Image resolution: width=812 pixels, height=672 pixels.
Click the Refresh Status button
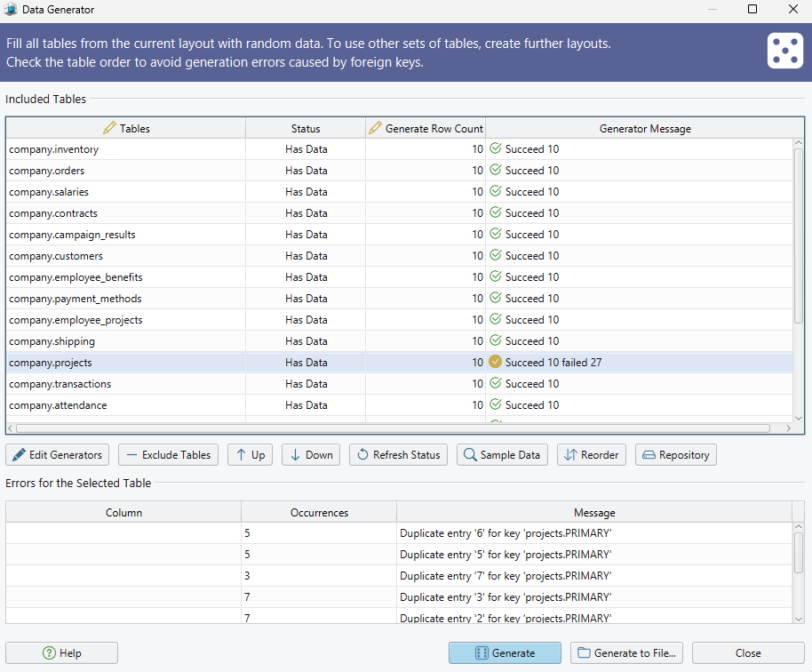tap(398, 455)
